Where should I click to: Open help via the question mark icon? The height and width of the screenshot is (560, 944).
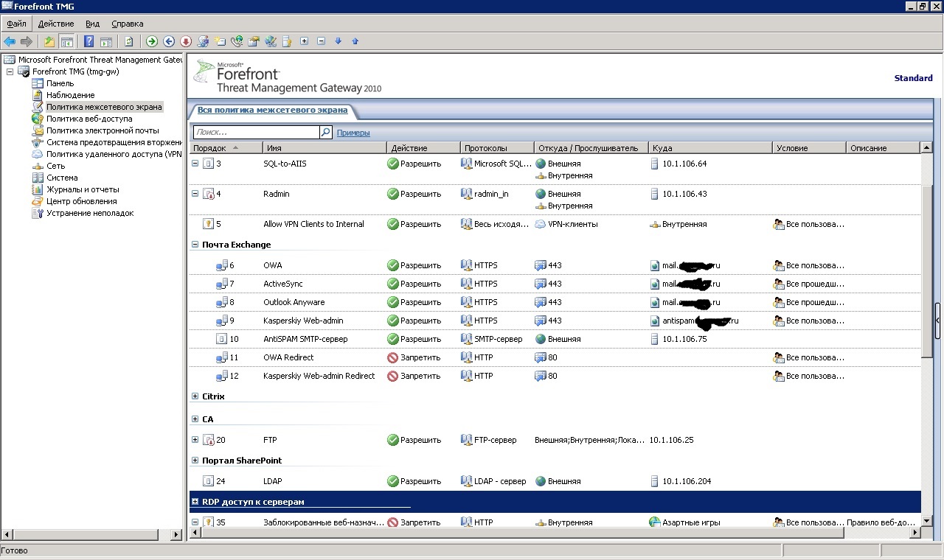pos(89,41)
